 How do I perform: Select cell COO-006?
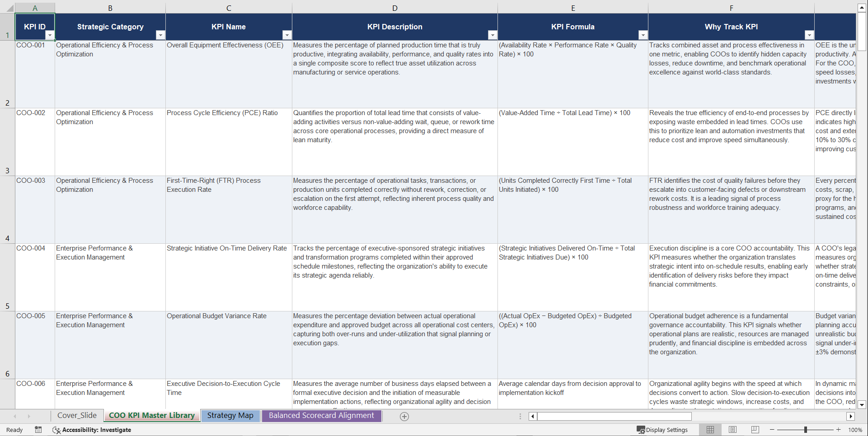pyautogui.click(x=35, y=394)
